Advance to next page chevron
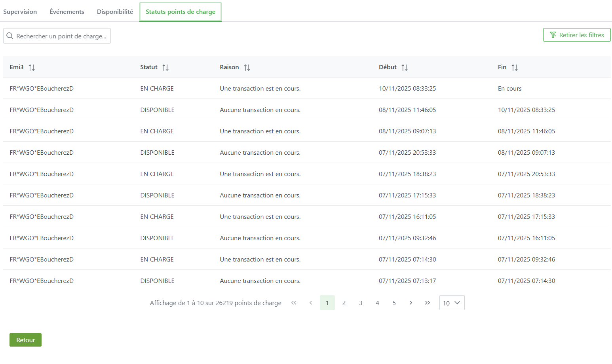 (x=411, y=303)
